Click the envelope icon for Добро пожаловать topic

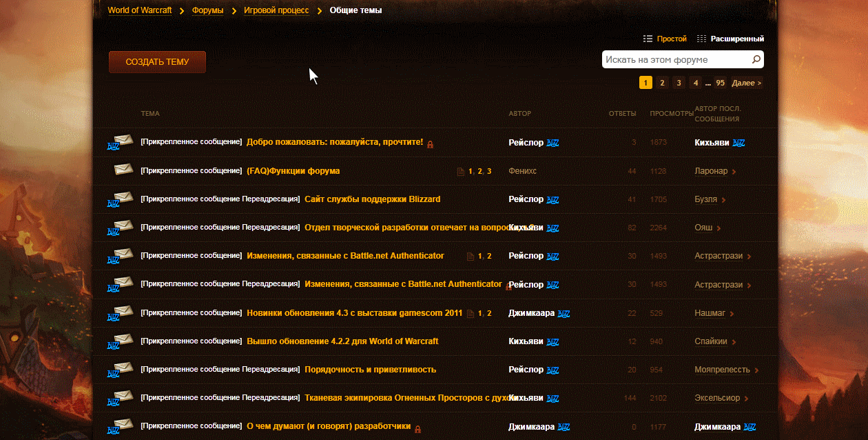pos(121,143)
